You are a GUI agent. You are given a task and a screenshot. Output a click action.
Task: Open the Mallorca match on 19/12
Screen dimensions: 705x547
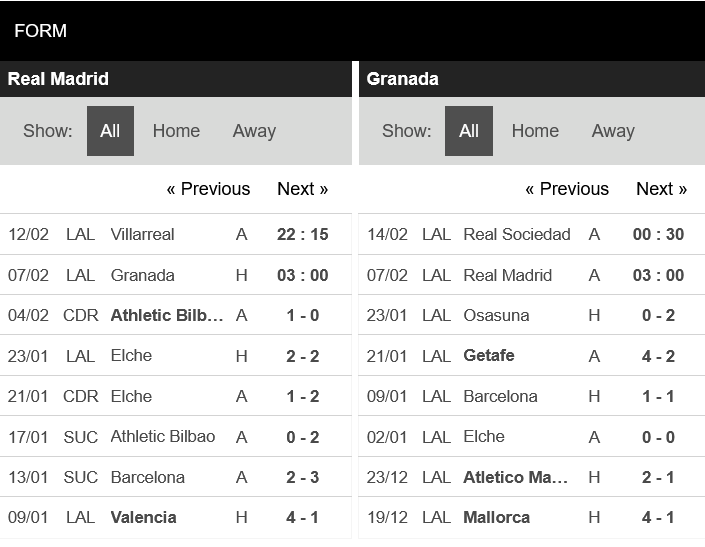pos(532,517)
